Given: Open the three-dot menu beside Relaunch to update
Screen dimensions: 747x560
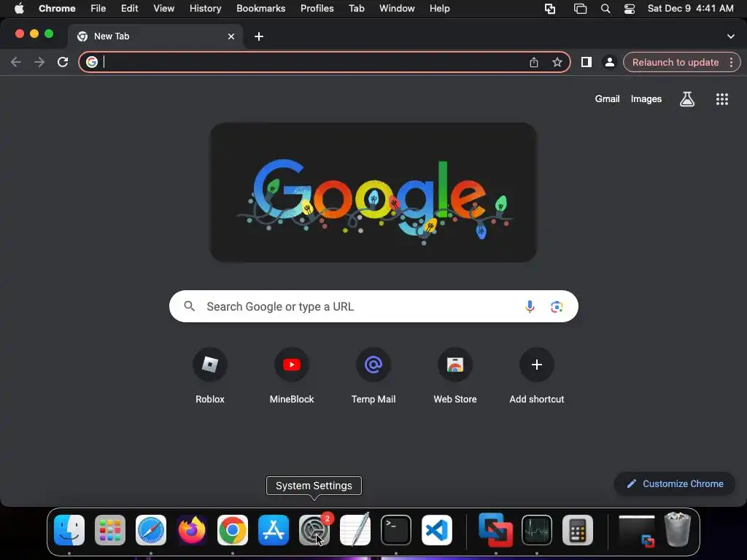Looking at the screenshot, I should point(731,62).
